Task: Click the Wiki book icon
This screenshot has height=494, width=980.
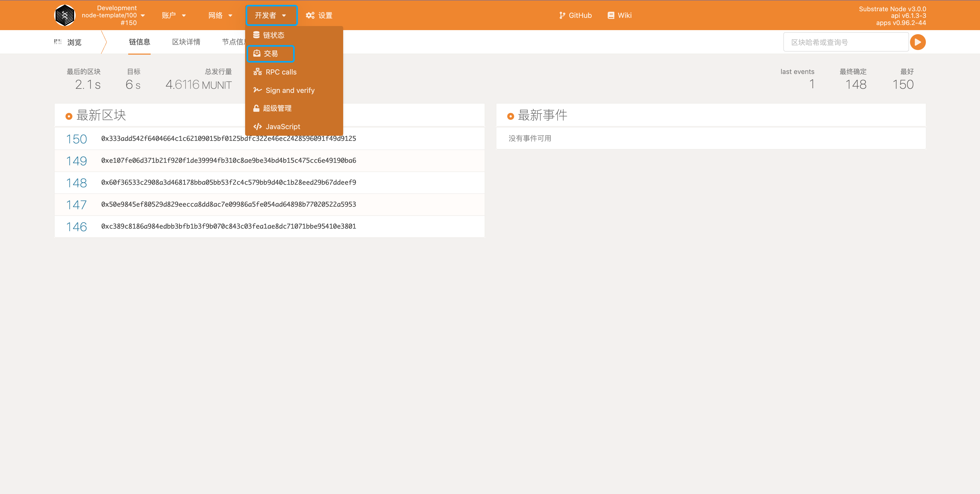Action: 611,15
